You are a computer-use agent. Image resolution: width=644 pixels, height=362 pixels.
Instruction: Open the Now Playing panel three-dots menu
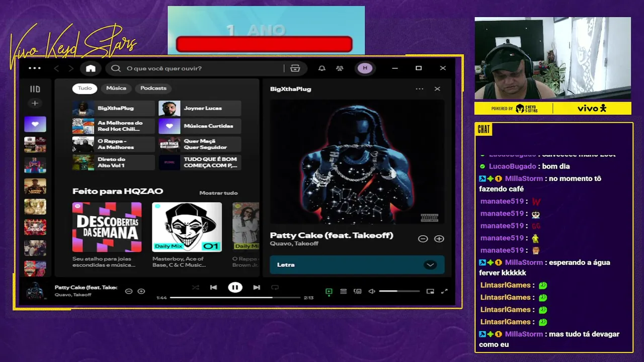420,89
